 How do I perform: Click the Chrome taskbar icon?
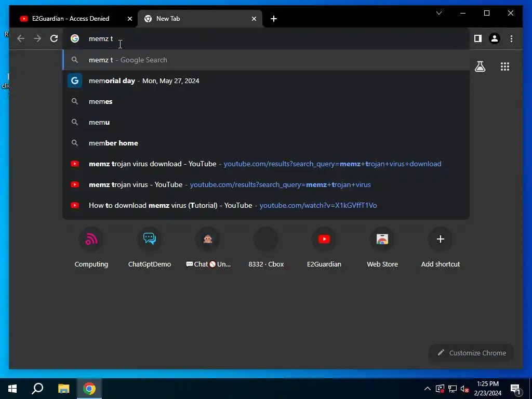tap(89, 389)
